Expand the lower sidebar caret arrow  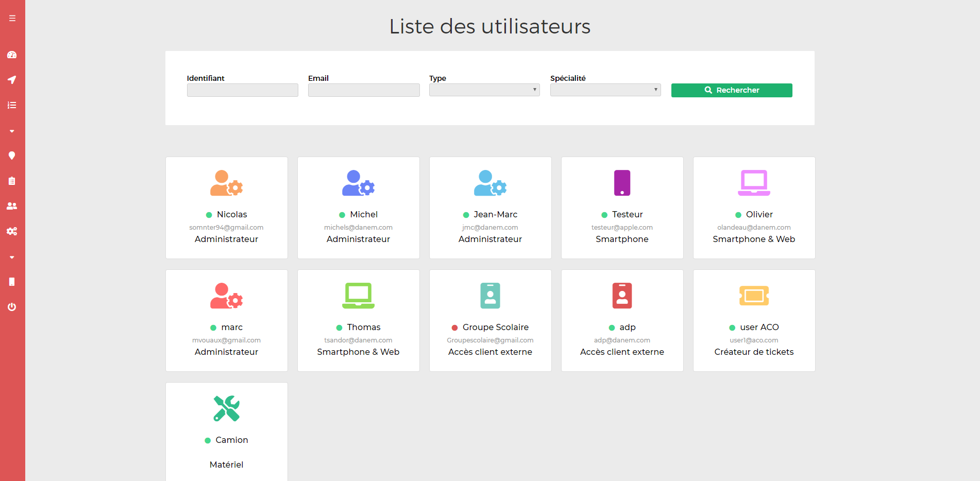[x=12, y=257]
